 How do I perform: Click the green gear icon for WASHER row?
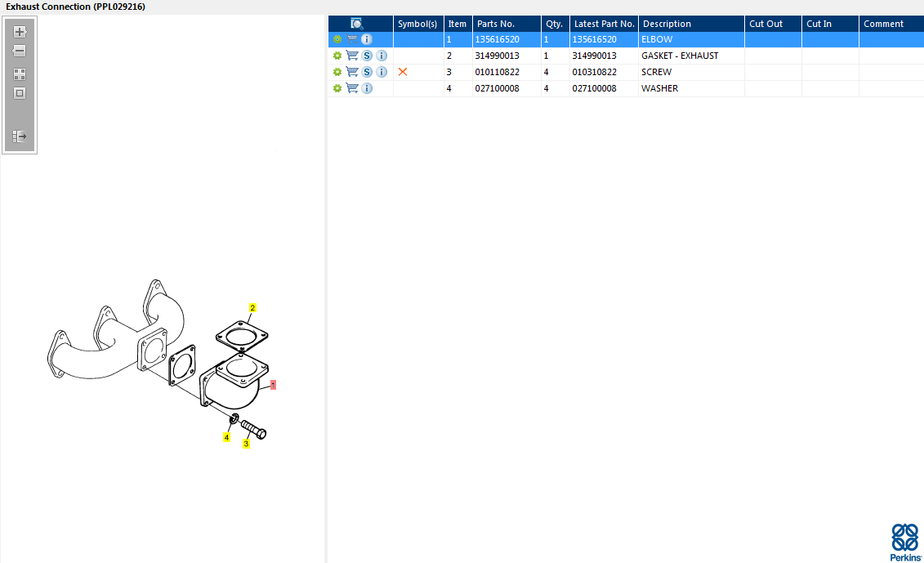(x=337, y=88)
